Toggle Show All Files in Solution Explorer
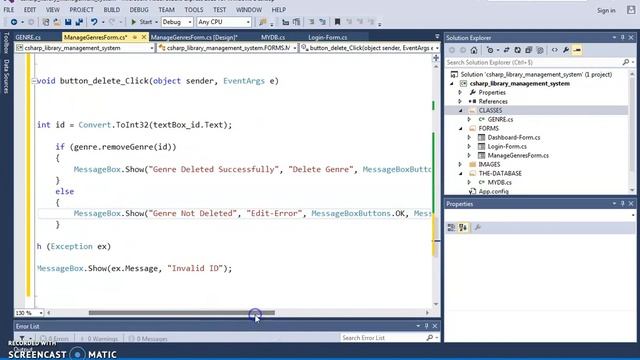640x360 pixels. click(540, 50)
